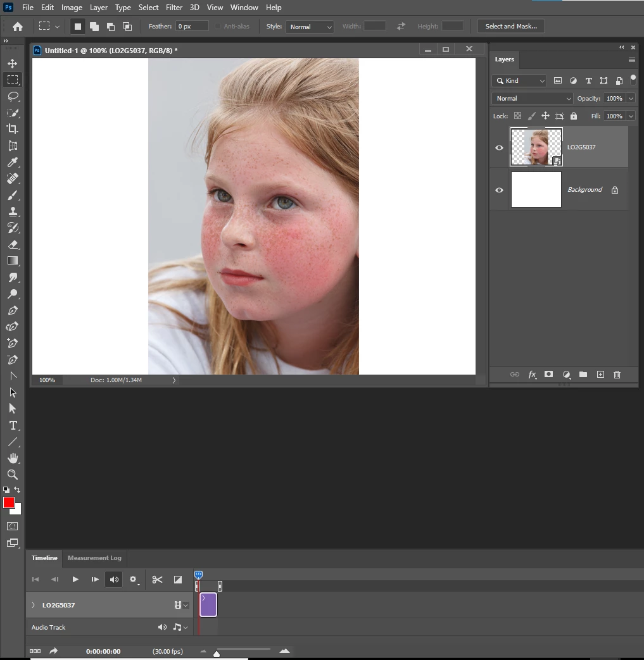This screenshot has height=660, width=644.
Task: Play the timeline
Action: (75, 580)
